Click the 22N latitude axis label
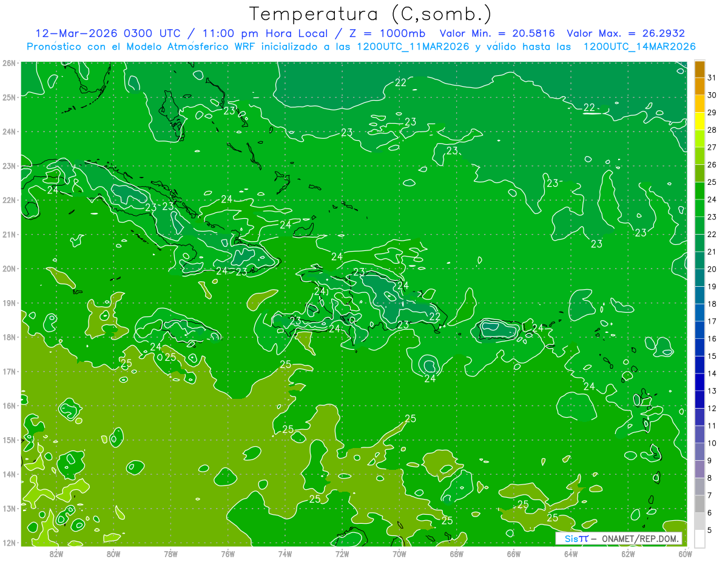The width and height of the screenshot is (728, 562). coord(8,200)
